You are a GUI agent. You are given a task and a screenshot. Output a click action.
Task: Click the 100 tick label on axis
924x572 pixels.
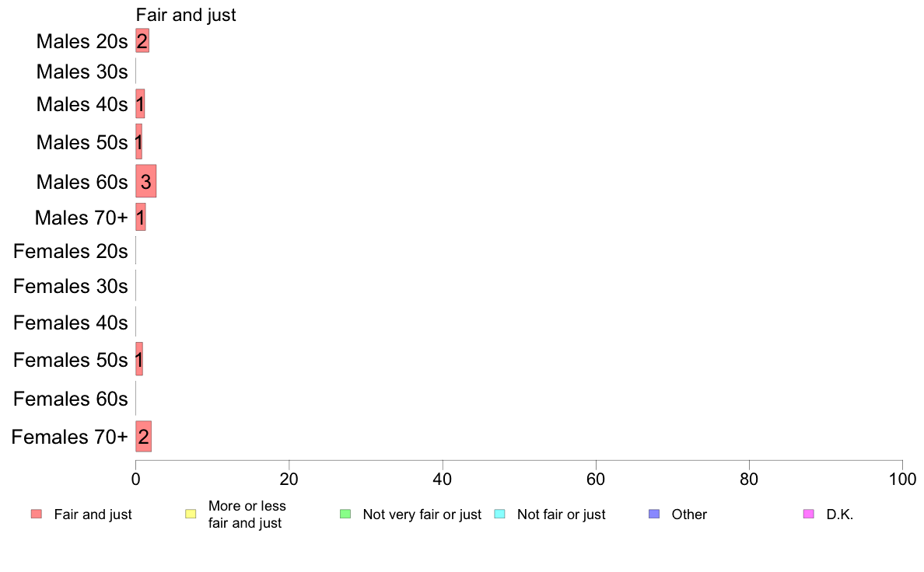point(902,480)
